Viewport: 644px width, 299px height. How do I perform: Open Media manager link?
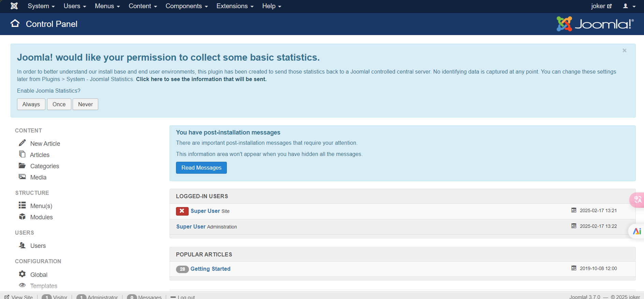pos(38,177)
